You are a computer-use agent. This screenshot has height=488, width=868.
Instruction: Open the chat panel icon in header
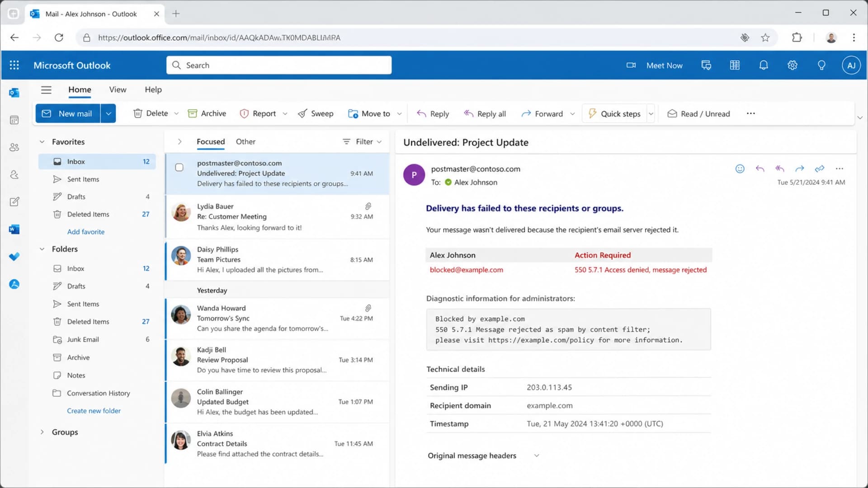click(706, 65)
